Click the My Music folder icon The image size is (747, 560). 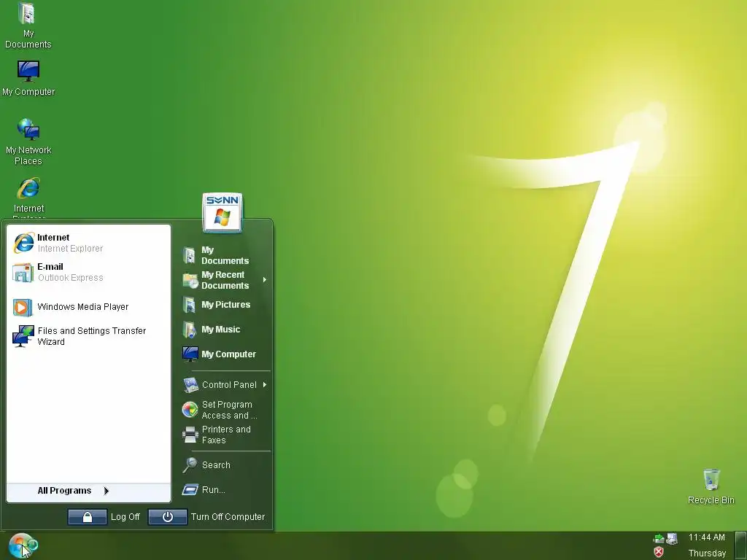(190, 330)
